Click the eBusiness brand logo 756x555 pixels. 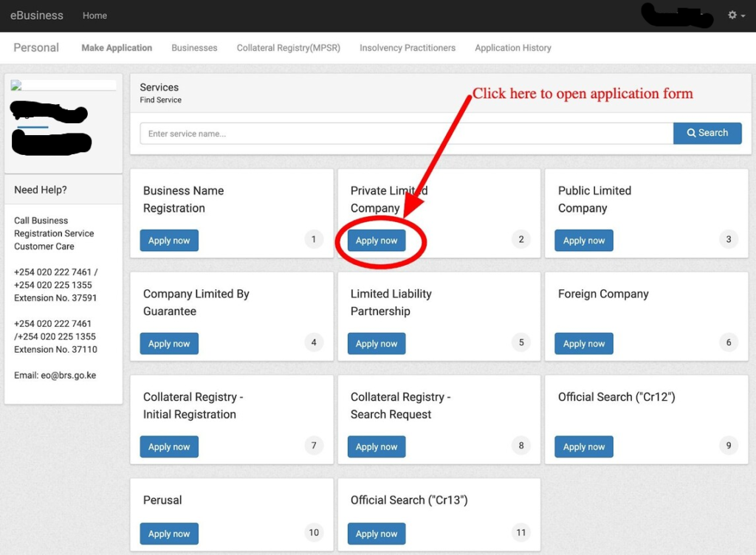click(x=37, y=15)
